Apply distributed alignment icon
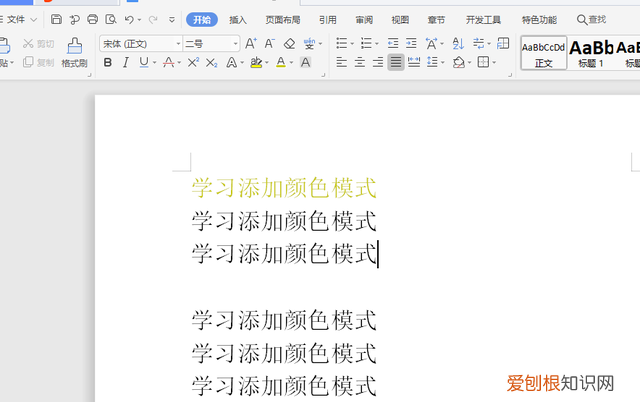Screen dimensions: 640x402 coord(414,62)
